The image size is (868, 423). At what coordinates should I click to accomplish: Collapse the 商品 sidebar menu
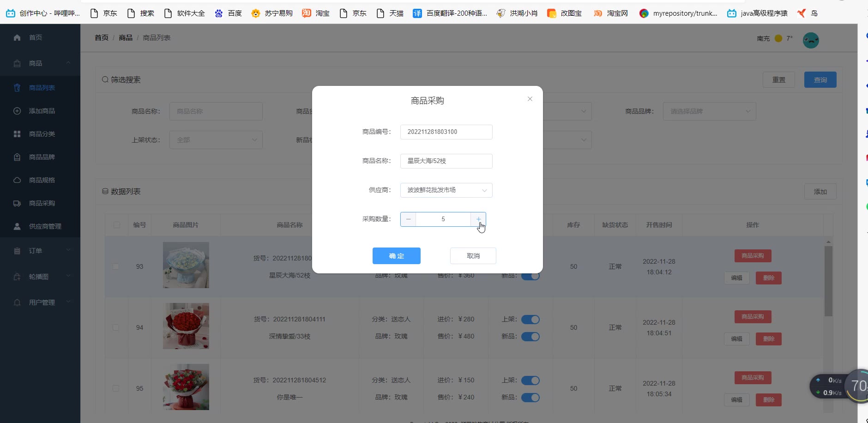[x=68, y=63]
